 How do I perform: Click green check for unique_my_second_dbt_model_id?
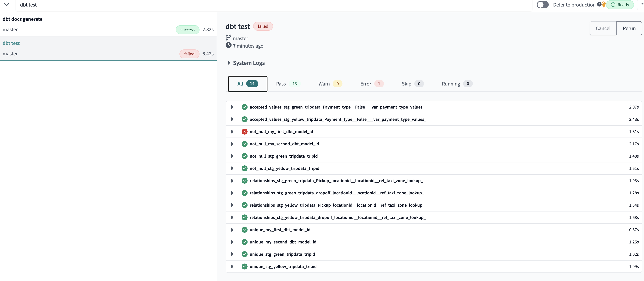point(245,242)
